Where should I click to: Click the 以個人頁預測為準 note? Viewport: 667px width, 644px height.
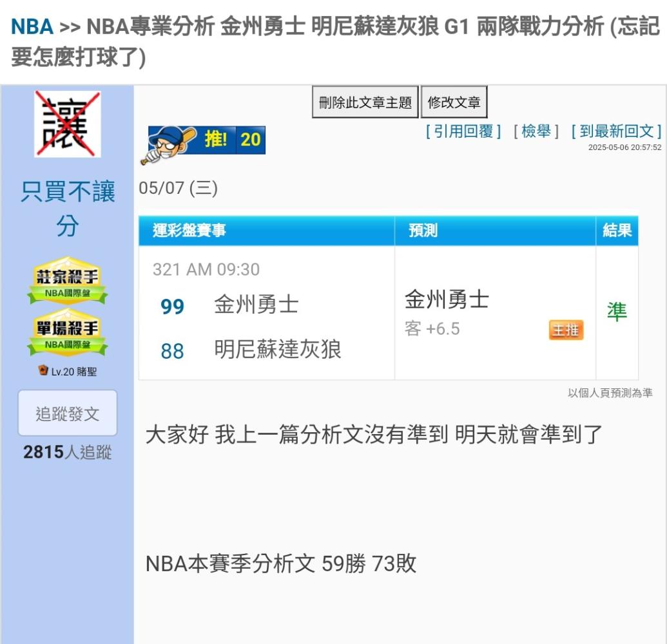pos(610,393)
